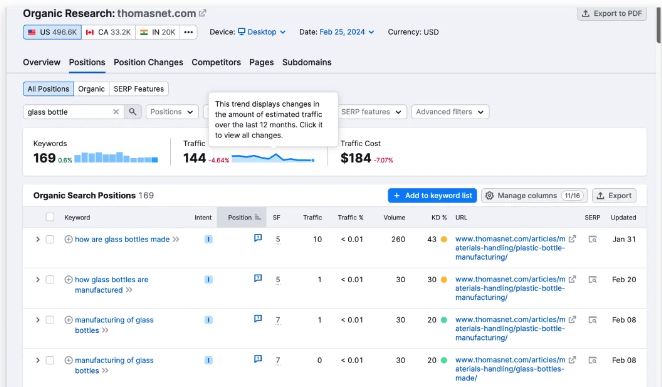
Task: Select the SERP Features filter tab
Action: pyautogui.click(x=138, y=89)
